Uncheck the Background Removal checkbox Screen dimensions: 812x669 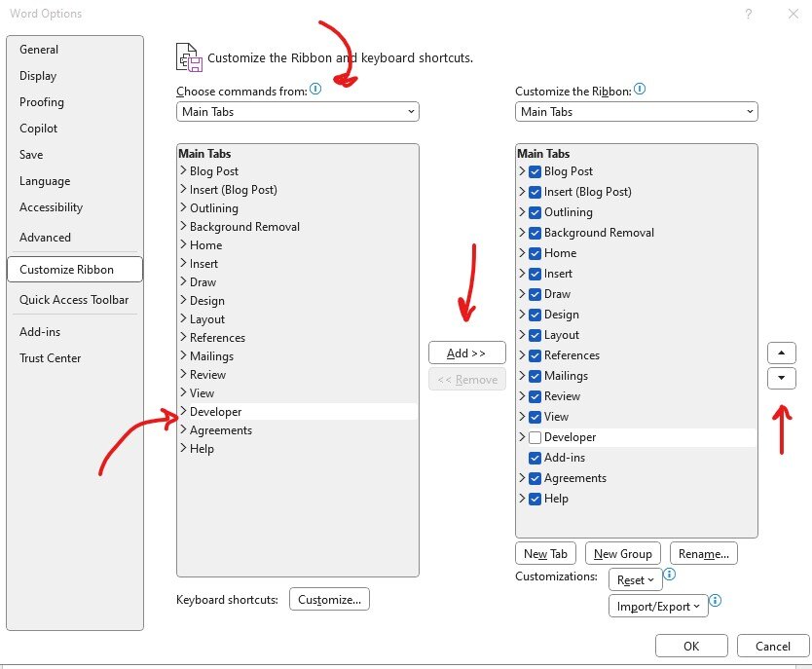(x=535, y=233)
